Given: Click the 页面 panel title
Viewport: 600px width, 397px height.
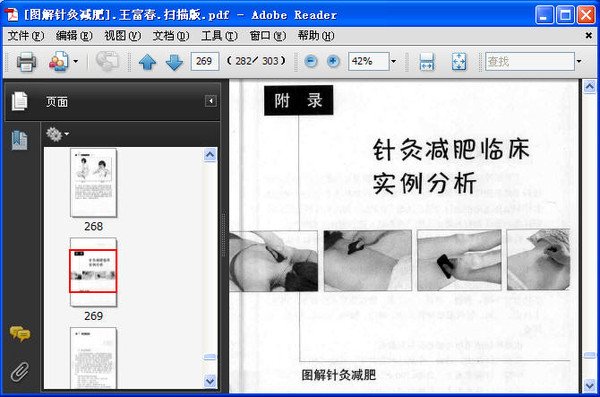Looking at the screenshot, I should [57, 102].
